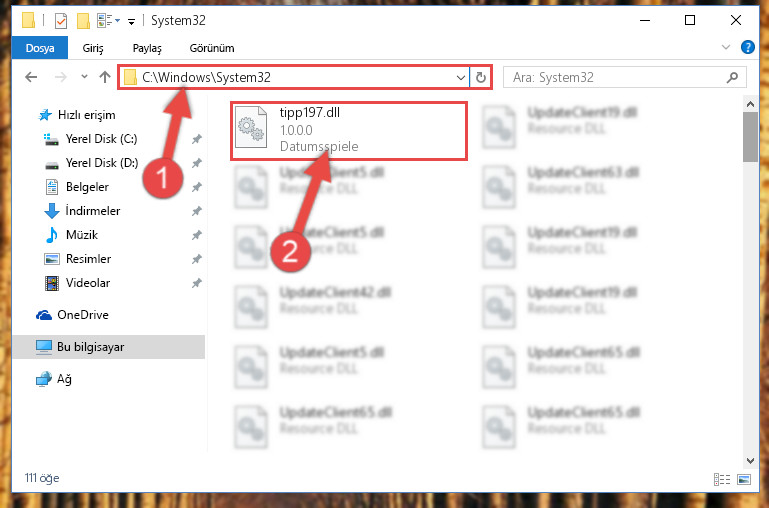The height and width of the screenshot is (508, 769).
Task: Click the vertical scrollbar thumb
Action: 750,137
